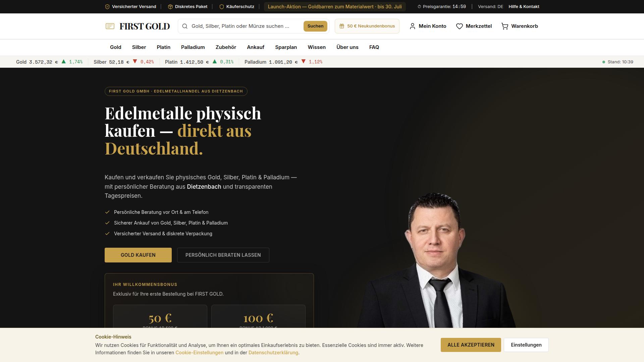This screenshot has height=362, width=644.
Task: Click the Stand: 10:39 timestamp
Action: (x=620, y=62)
